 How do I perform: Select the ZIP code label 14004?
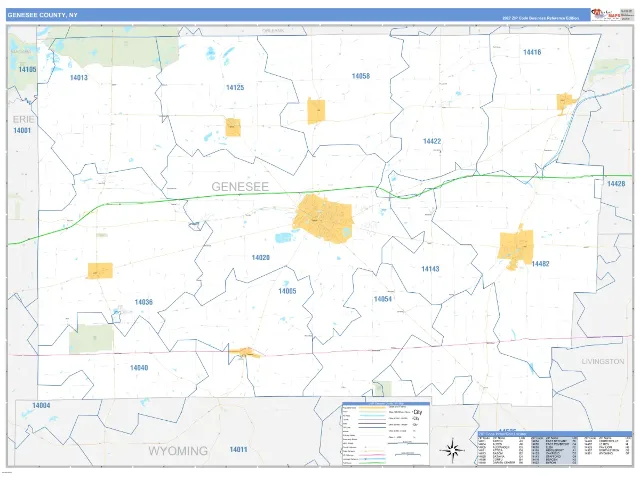pyautogui.click(x=41, y=405)
